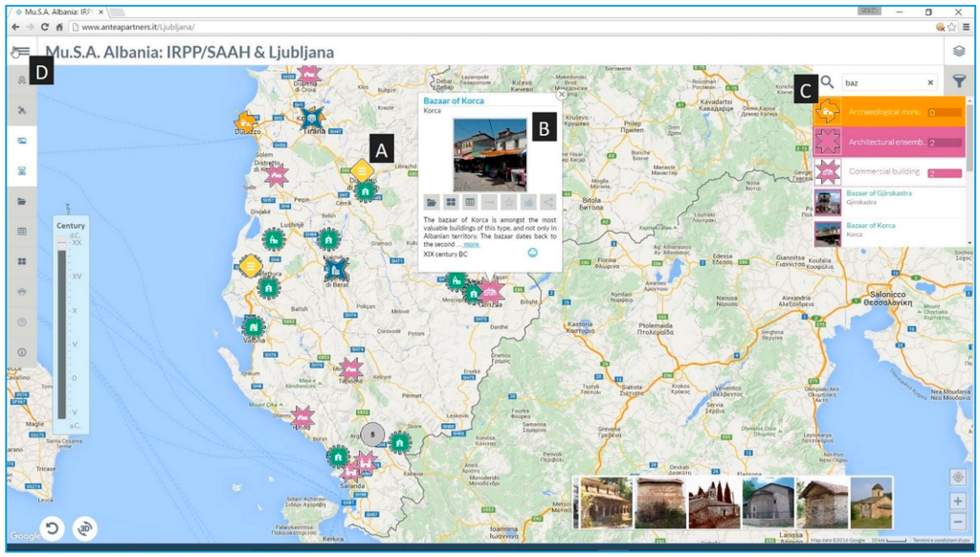The width and height of the screenshot is (980, 557).
Task: Click the first thumbnail in bottom photo strip
Action: (603, 502)
